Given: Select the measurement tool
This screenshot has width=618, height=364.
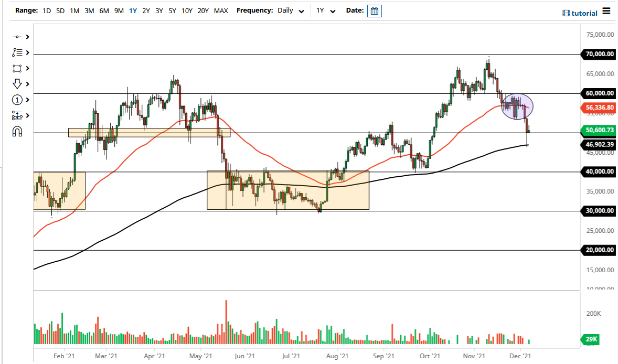Looking at the screenshot, I should click(17, 115).
